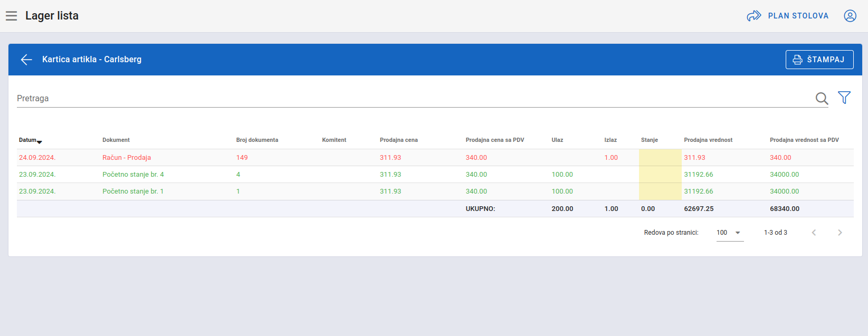
Task: Select the Početno stanje br. 4 row
Action: [435, 175]
